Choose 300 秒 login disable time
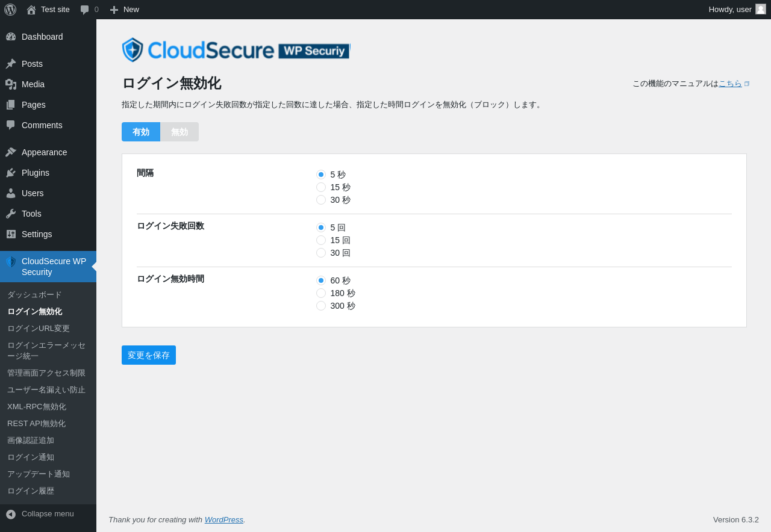771x532 pixels. 321,306
